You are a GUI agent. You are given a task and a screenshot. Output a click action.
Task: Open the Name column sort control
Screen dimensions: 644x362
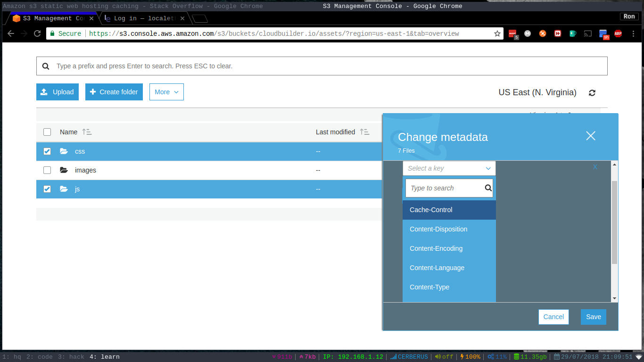[x=87, y=132]
